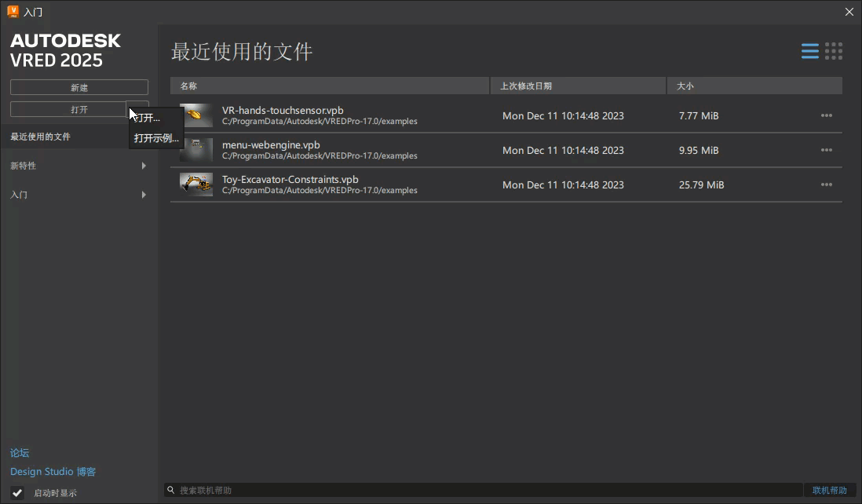The width and height of the screenshot is (862, 504).
Task: Click the VR-hands-touchsensor.vpb thumbnail
Action: (195, 115)
